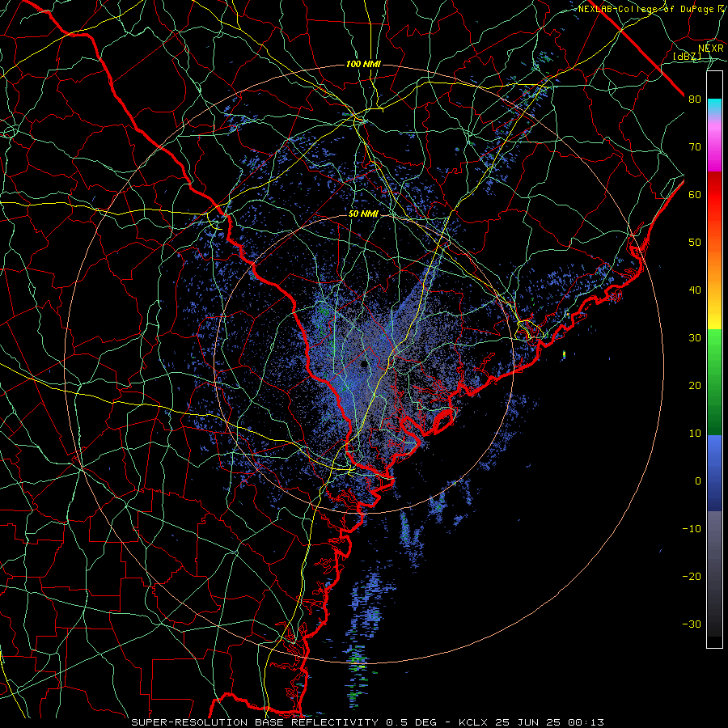Click the 30 value on color scale

click(695, 338)
